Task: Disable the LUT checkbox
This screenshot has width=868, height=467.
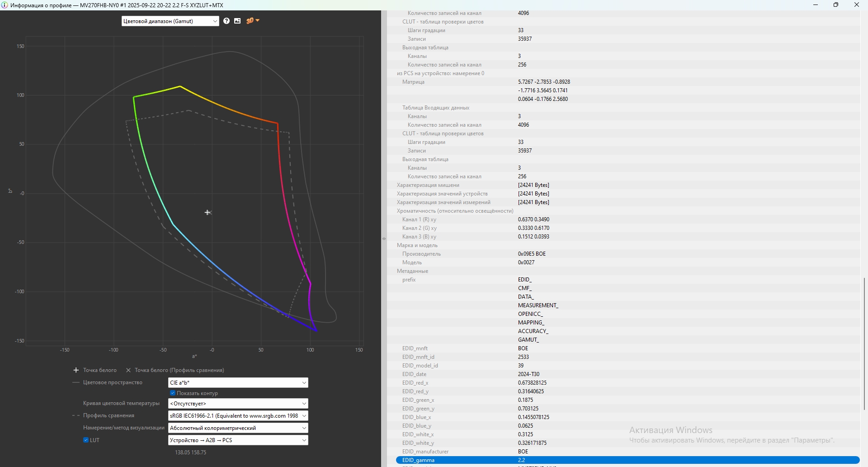Action: click(86, 440)
